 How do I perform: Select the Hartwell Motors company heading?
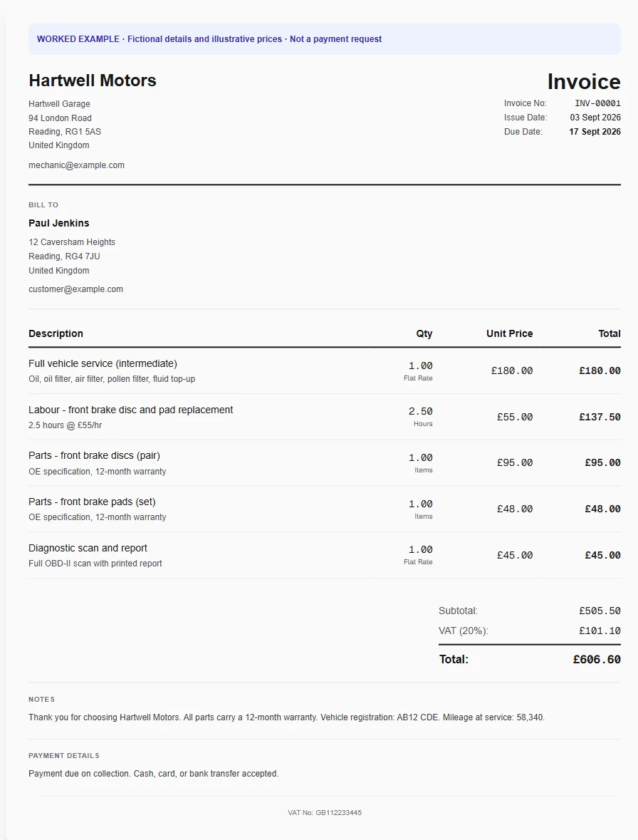[93, 81]
